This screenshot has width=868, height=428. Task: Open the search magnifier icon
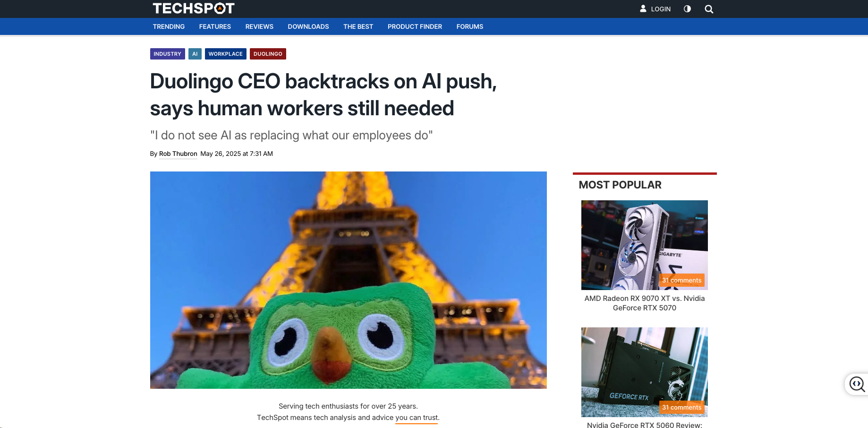pos(709,9)
